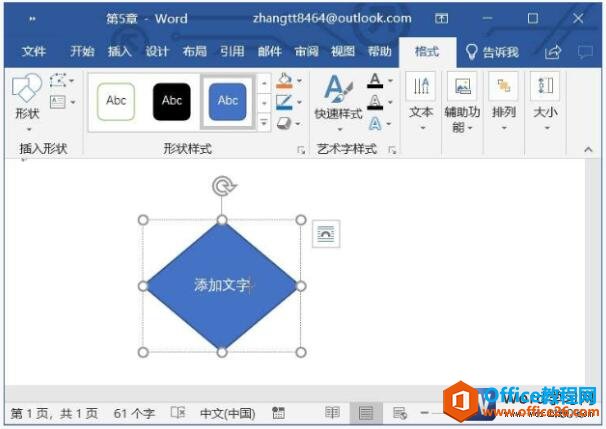This screenshot has height=429, width=606.
Task: Open the Shape Styles dialog launcher
Action: pos(301,150)
